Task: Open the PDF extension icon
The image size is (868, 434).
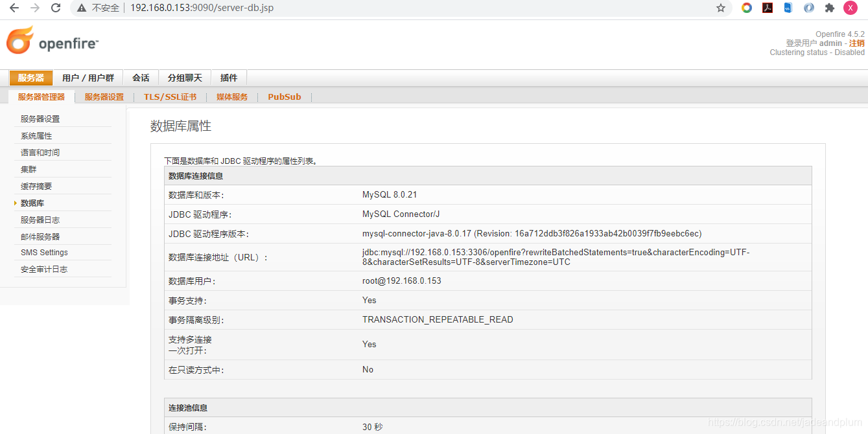Action: point(768,8)
